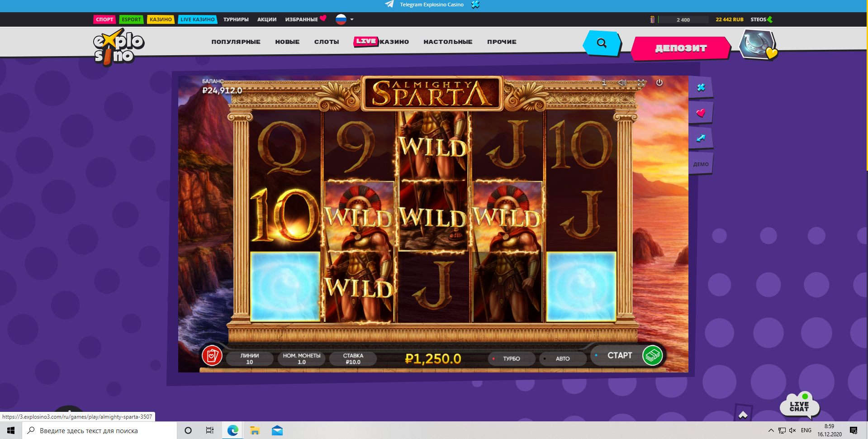This screenshot has width=868, height=439.
Task: Open the ЛИНИИ lines selector
Action: coord(249,358)
